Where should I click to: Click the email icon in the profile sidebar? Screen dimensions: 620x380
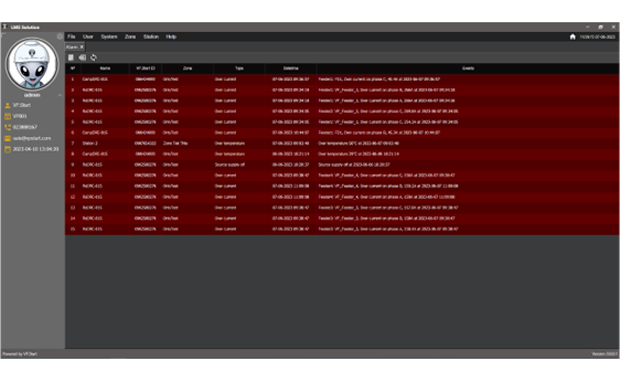pos(8,138)
